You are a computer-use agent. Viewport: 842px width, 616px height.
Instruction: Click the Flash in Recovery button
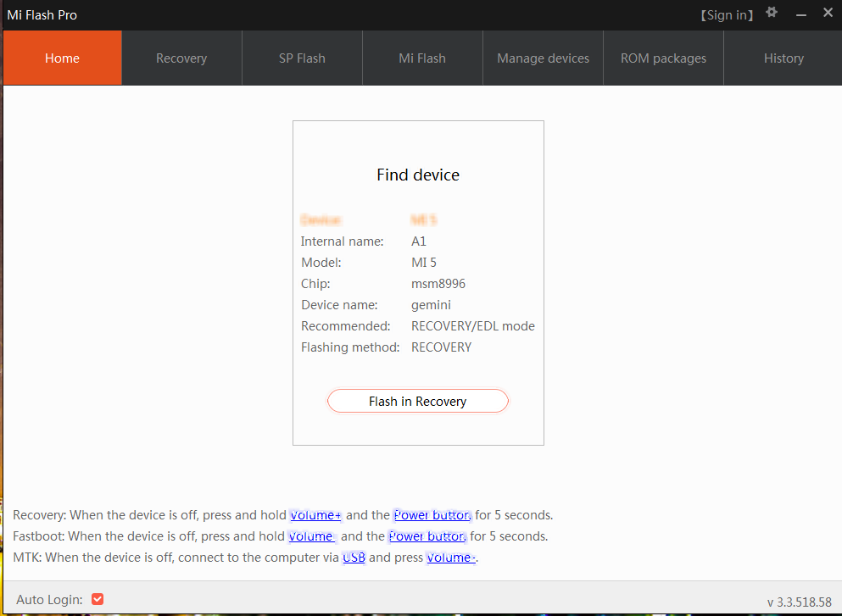[x=418, y=401]
